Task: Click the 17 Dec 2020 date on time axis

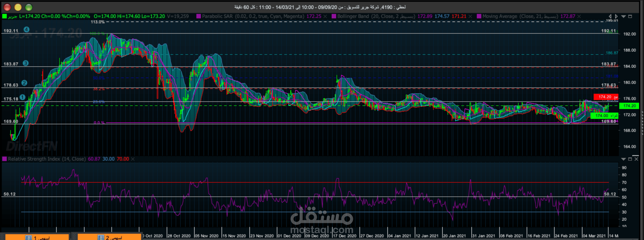Action: (345, 236)
